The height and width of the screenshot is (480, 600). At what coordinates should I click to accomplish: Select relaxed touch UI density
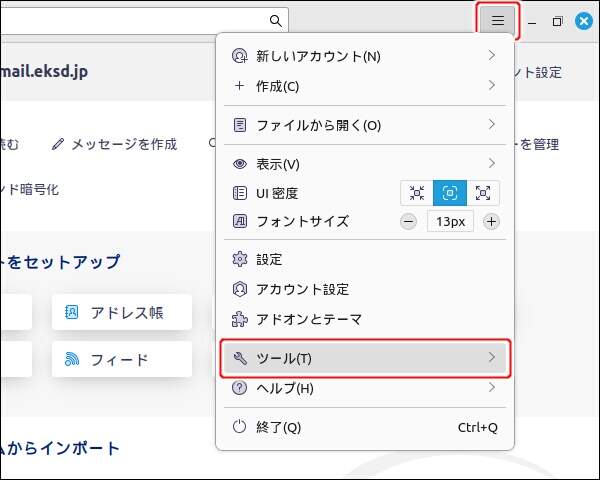coord(483,193)
